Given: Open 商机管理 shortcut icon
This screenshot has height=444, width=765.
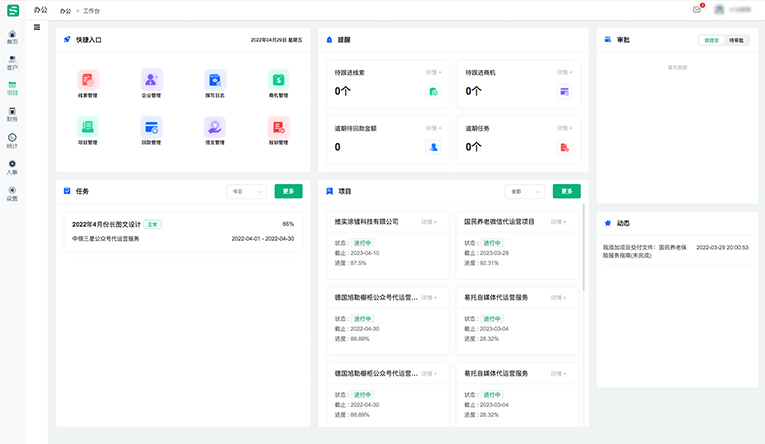Looking at the screenshot, I should pos(278,80).
